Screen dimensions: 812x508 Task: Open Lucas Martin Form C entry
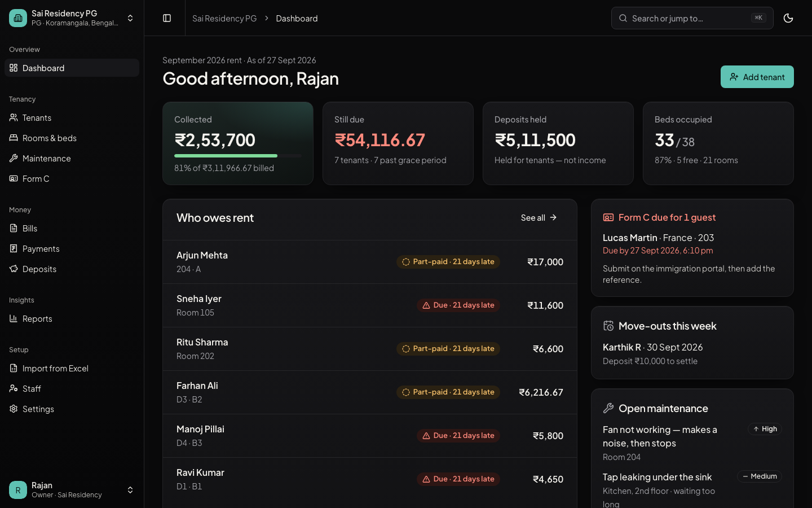[692, 244]
